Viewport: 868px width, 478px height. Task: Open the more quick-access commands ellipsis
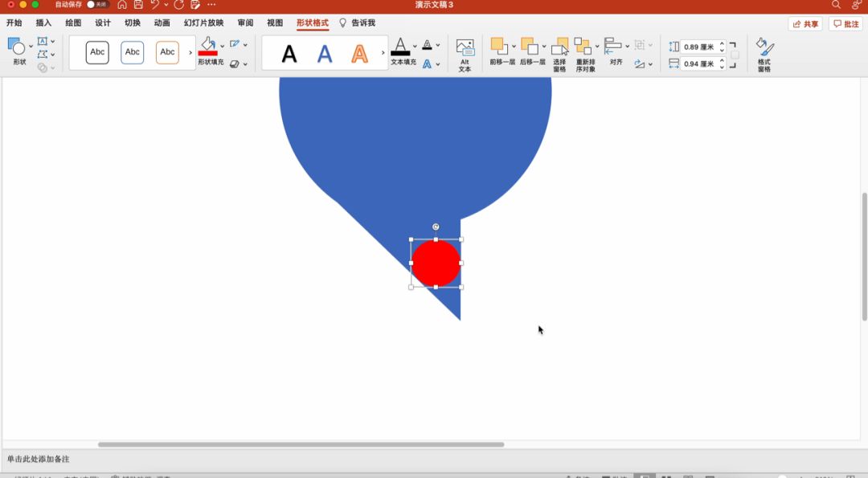point(211,5)
